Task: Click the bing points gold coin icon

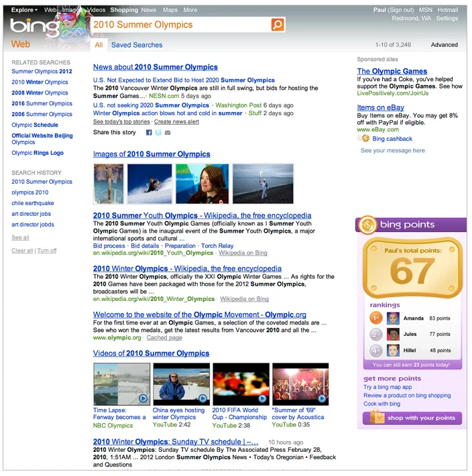Action: point(367,225)
